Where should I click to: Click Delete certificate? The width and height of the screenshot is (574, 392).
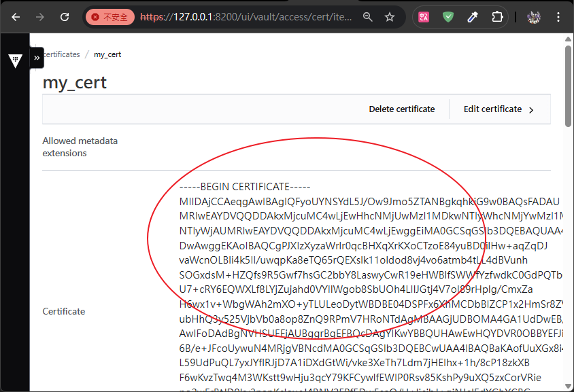(x=401, y=109)
